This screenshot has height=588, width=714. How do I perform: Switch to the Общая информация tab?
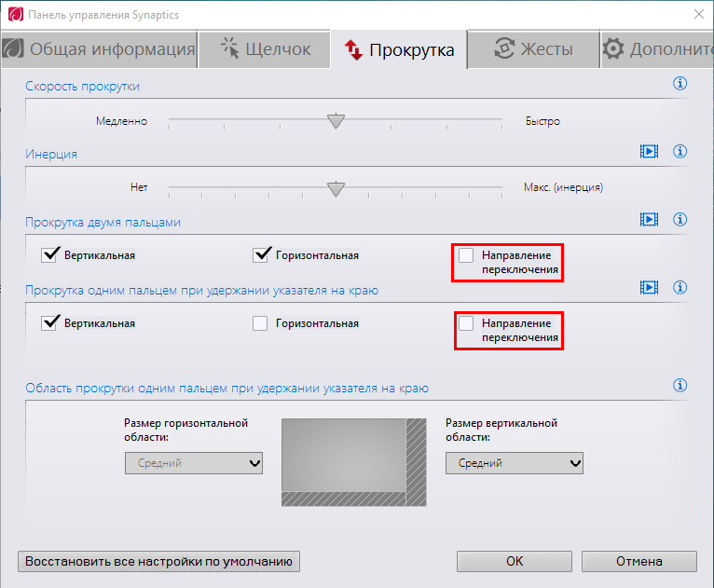99,49
